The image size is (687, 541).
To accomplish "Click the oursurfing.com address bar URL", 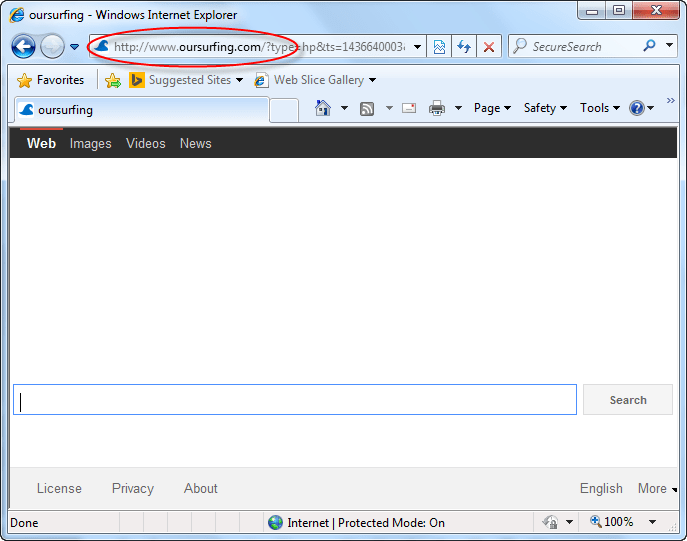I will tap(259, 46).
